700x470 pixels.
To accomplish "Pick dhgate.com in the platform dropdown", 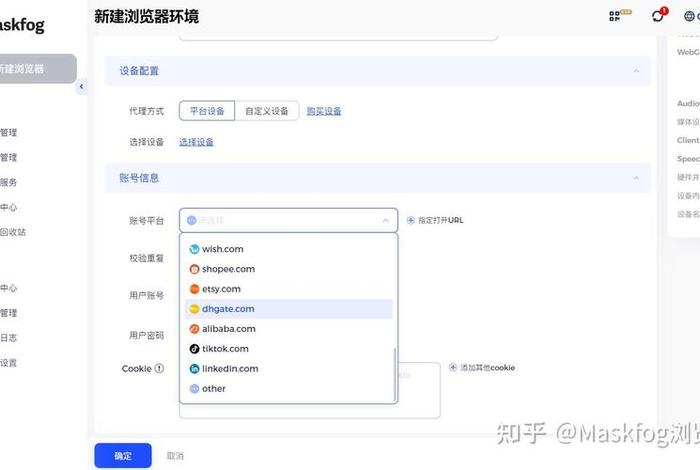I will click(288, 309).
